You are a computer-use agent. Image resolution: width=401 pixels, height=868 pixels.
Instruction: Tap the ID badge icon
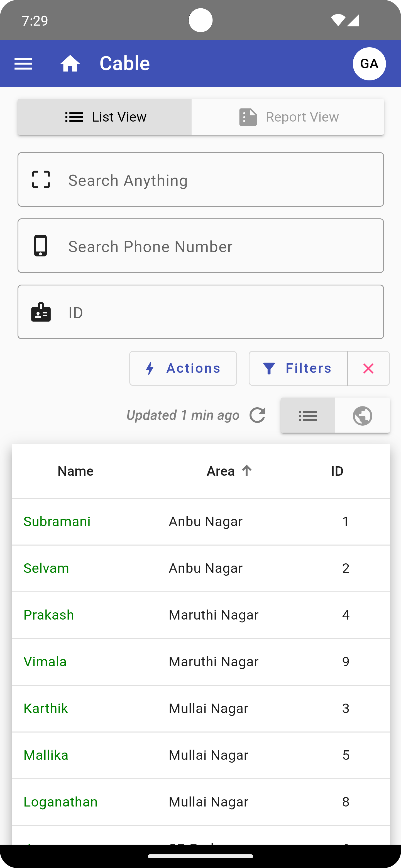(41, 312)
